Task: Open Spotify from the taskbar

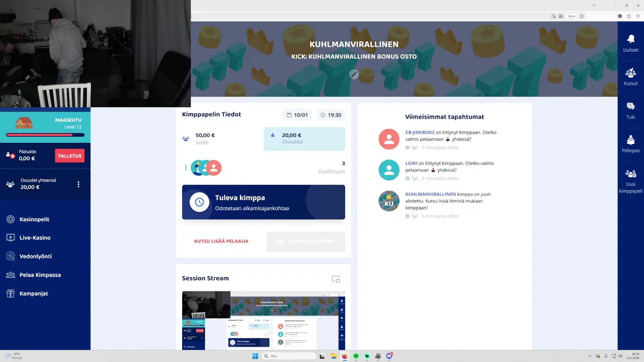Action: pyautogui.click(x=356, y=356)
